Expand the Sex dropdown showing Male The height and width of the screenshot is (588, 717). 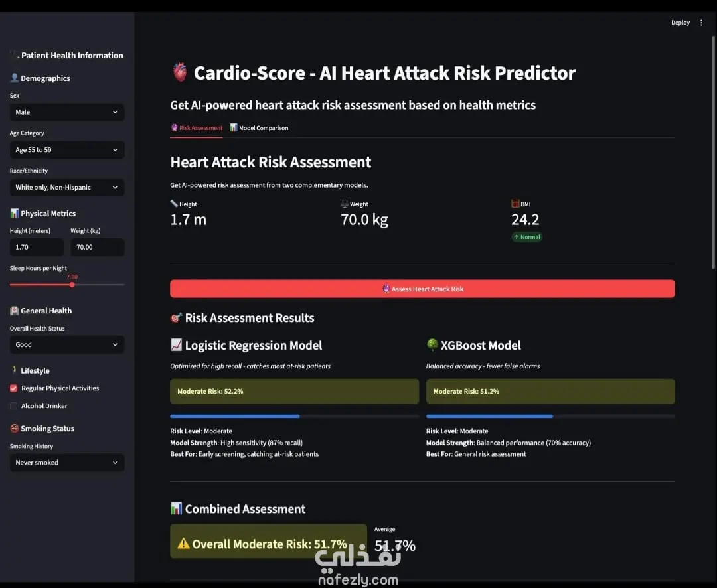point(67,112)
